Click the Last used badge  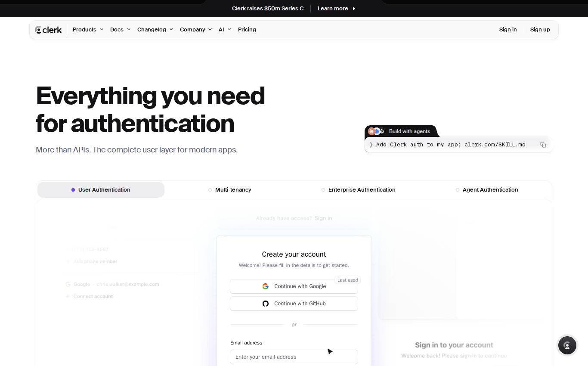point(347,280)
